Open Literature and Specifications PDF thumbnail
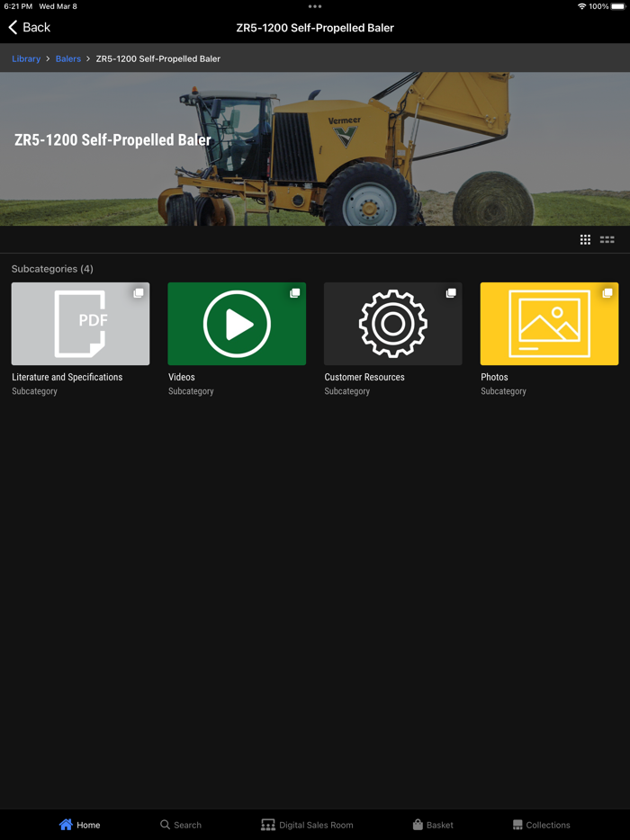Image resolution: width=630 pixels, height=840 pixels. tap(80, 324)
